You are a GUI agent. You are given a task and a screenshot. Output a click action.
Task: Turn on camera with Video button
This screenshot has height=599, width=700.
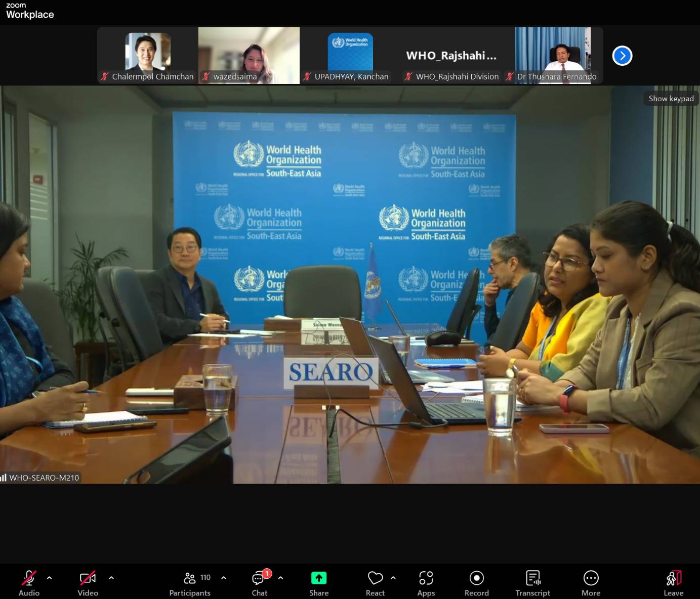pyautogui.click(x=88, y=583)
